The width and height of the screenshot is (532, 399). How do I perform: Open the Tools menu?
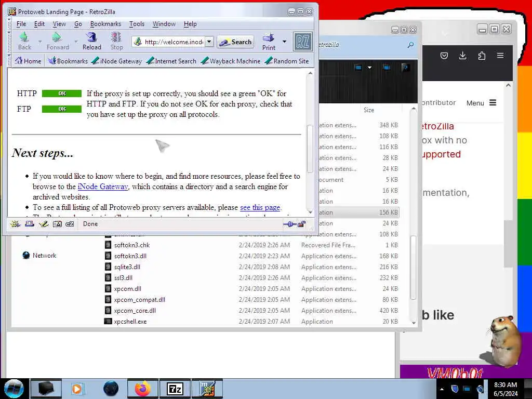coord(137,24)
